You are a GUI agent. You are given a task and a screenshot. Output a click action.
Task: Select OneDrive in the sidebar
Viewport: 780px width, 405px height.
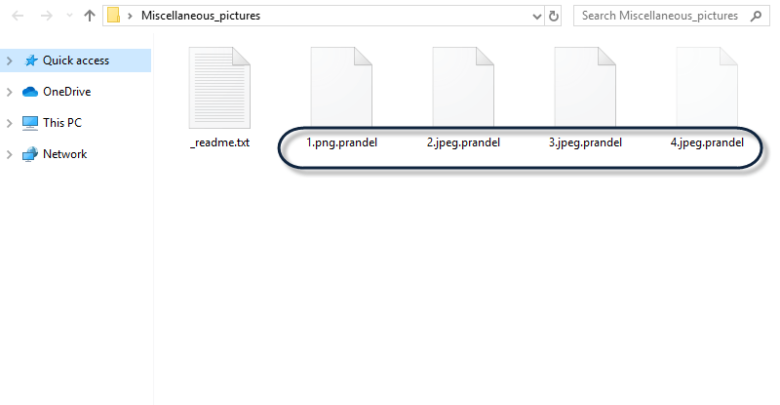point(67,92)
